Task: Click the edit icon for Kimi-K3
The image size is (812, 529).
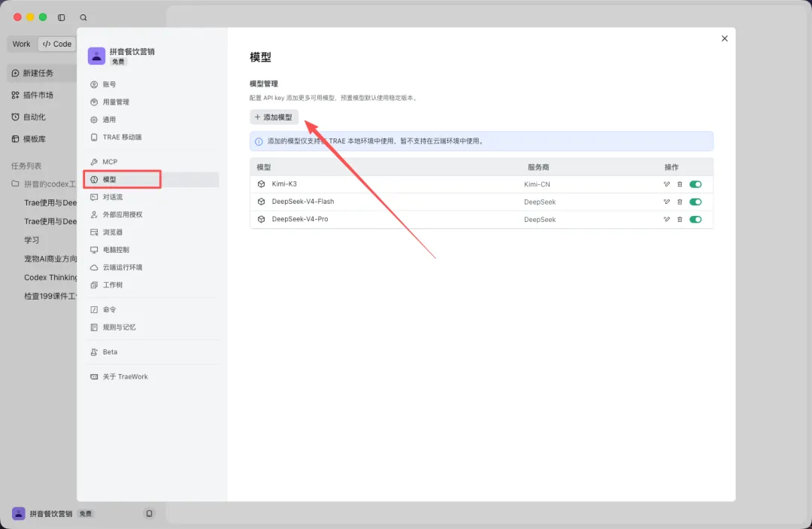Action: 666,184
